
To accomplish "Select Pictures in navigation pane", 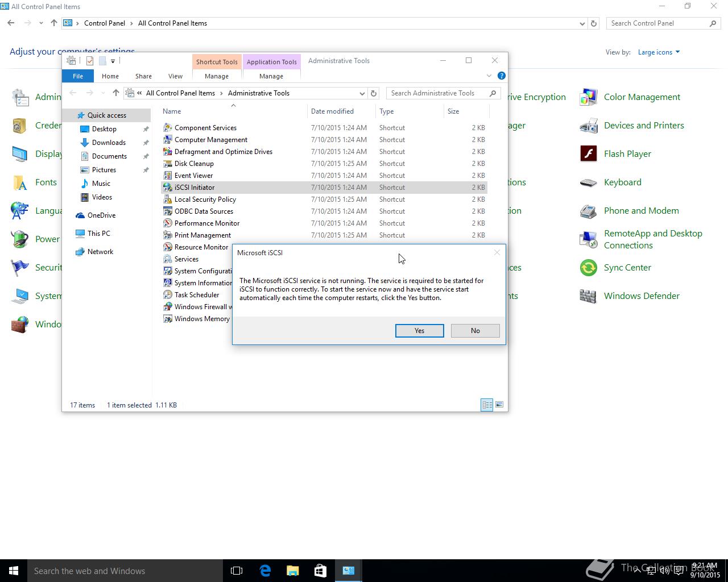I will pos(104,170).
